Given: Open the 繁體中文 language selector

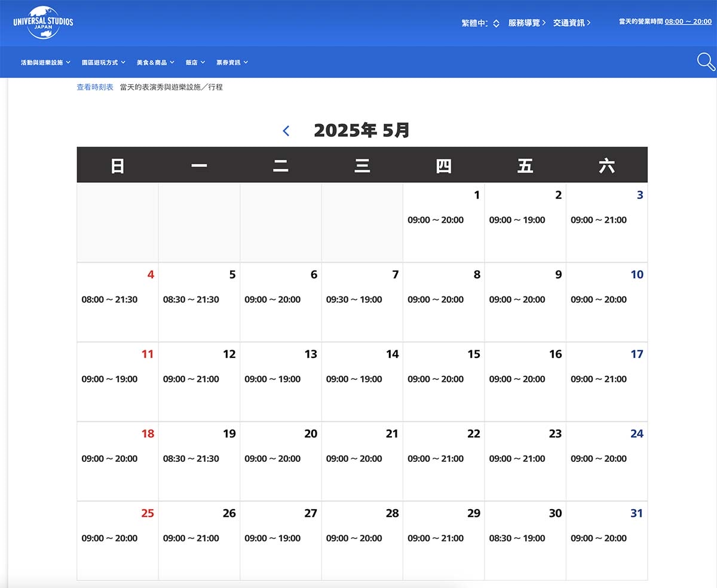Looking at the screenshot, I should point(480,23).
